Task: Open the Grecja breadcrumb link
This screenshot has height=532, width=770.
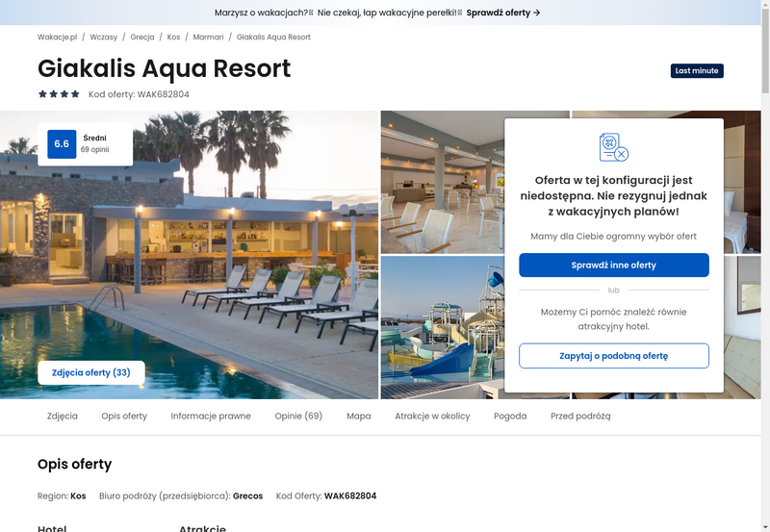Action: tap(142, 38)
